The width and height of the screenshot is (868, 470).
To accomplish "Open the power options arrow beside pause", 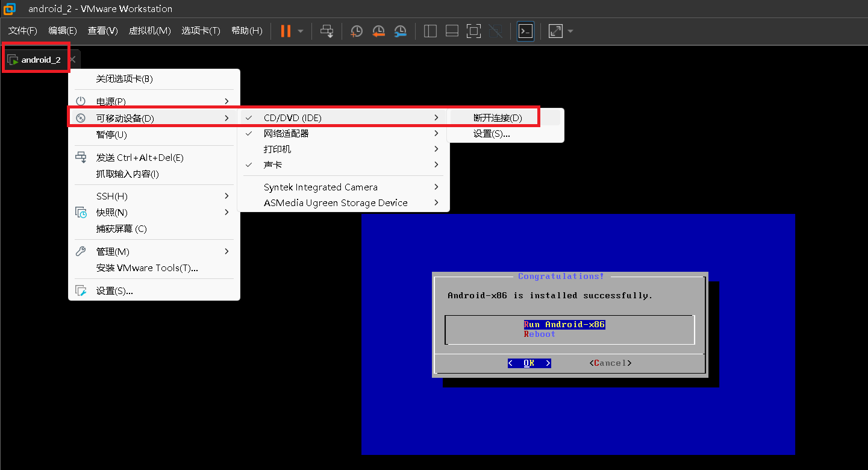I will click(x=301, y=31).
